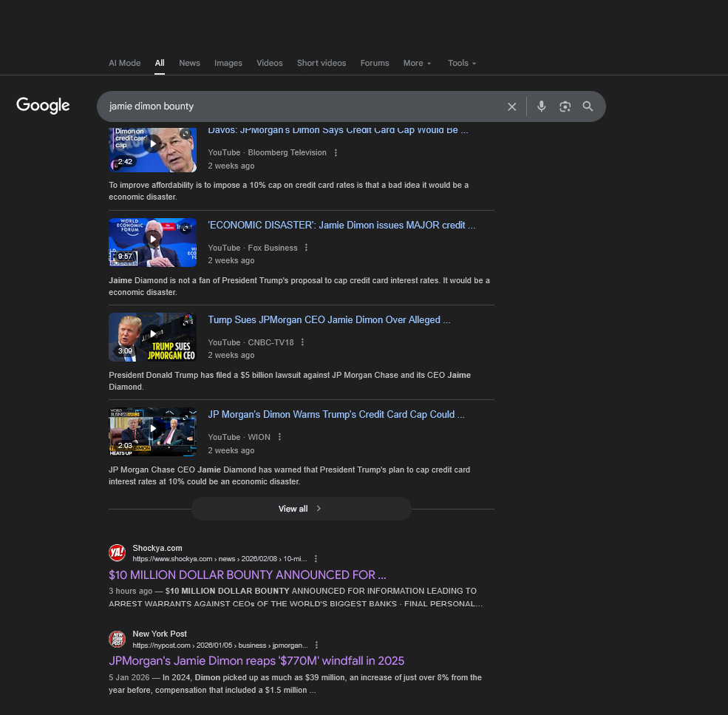Open options menu for Bloomberg Television video
728x715 pixels.
click(x=336, y=153)
